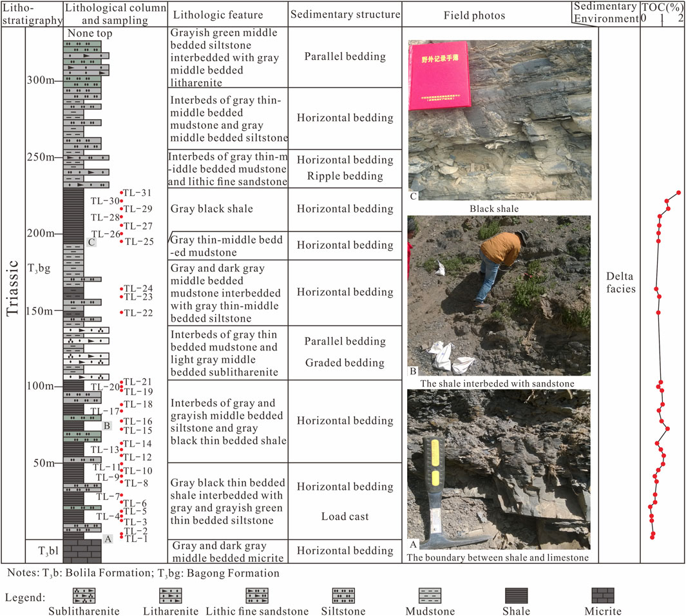The image size is (686, 616).
Task: Select the topmost TOC data point
Action: coord(678,193)
